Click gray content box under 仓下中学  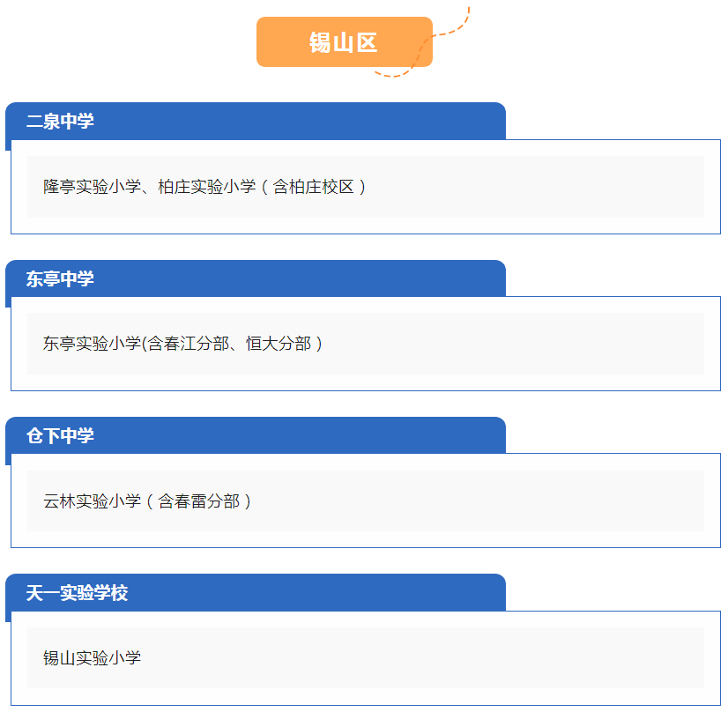(x=366, y=501)
